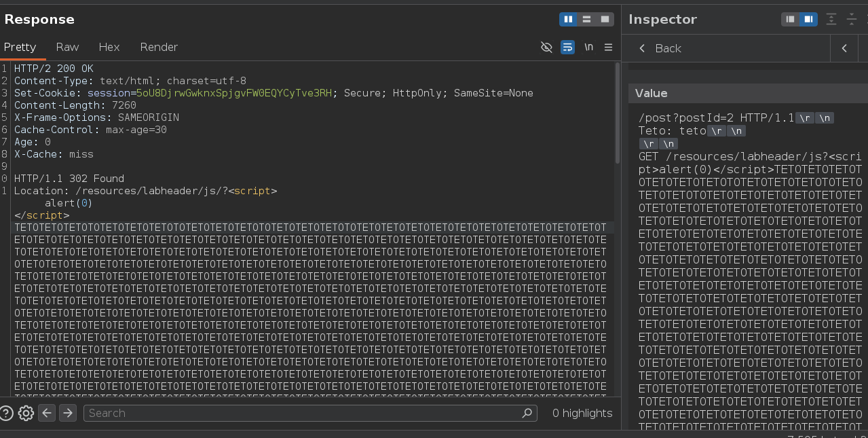This screenshot has width=868, height=438.
Task: Switch to side-by-side layout view
Action: (568, 19)
